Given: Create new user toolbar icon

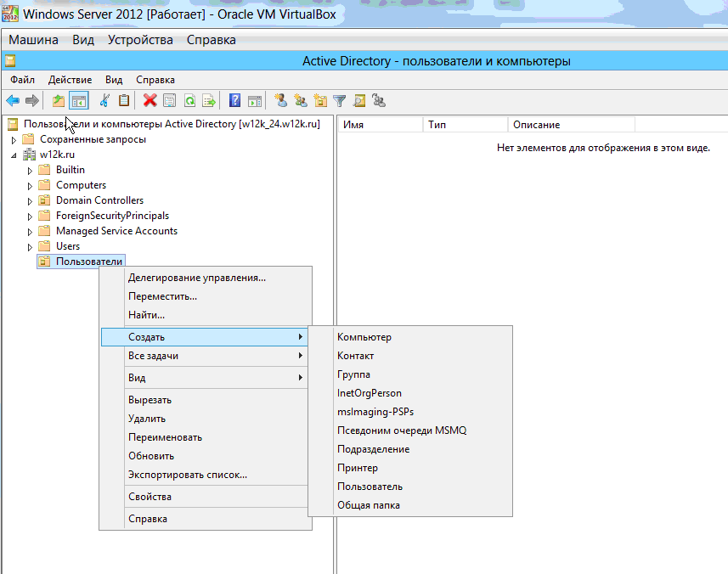Looking at the screenshot, I should [x=280, y=100].
